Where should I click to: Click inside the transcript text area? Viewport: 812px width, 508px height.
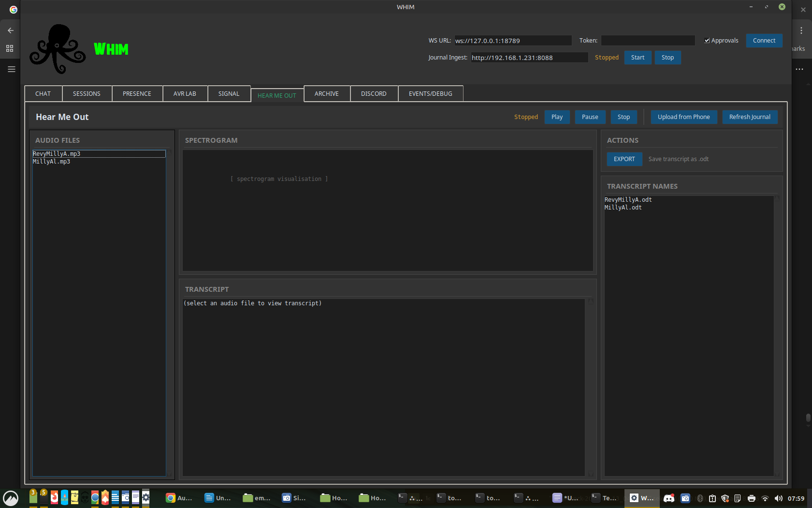384,387
